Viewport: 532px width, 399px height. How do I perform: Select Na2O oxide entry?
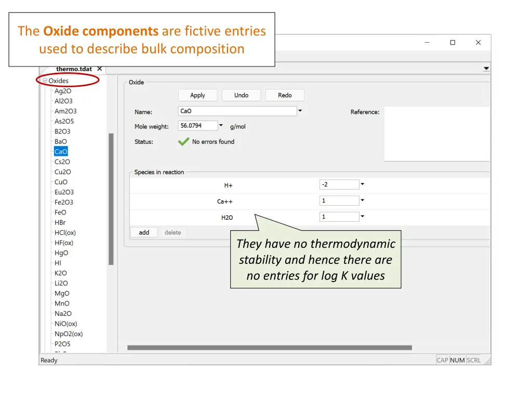click(63, 314)
